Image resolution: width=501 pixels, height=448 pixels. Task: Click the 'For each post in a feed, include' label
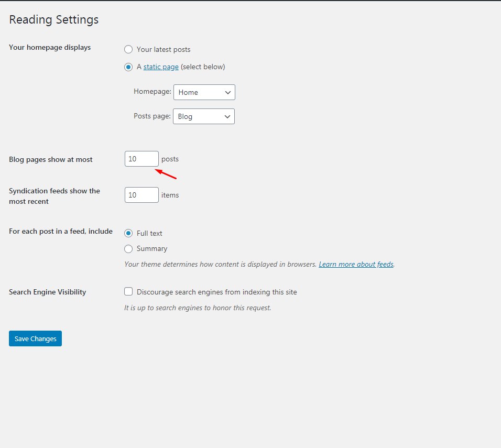pos(61,231)
